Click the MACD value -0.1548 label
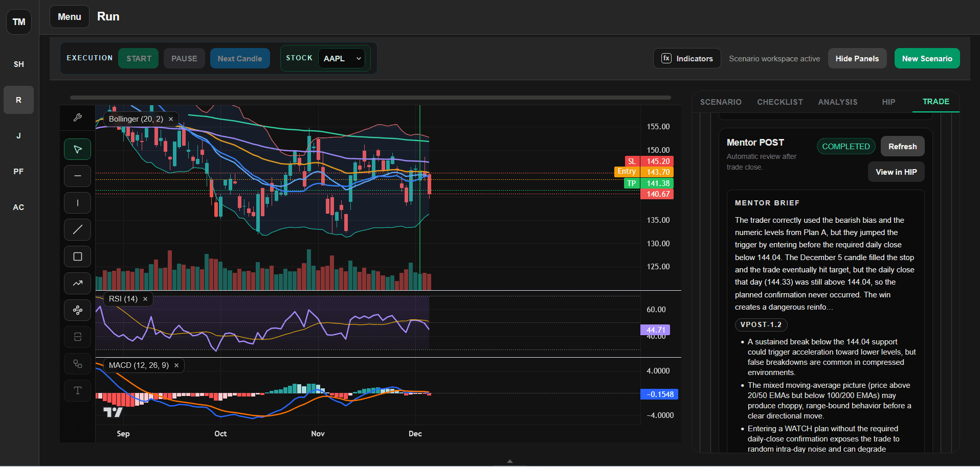 659,394
